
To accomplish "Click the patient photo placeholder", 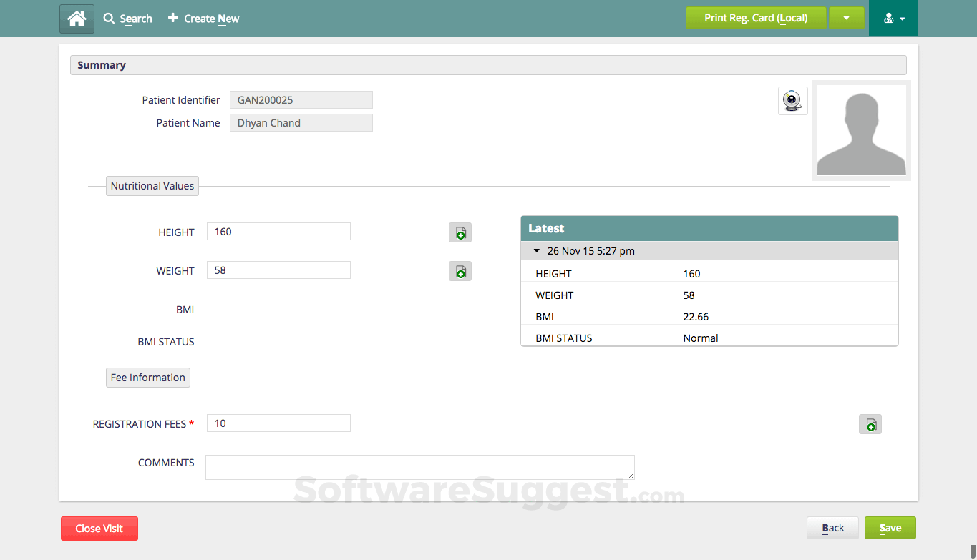I will [861, 131].
